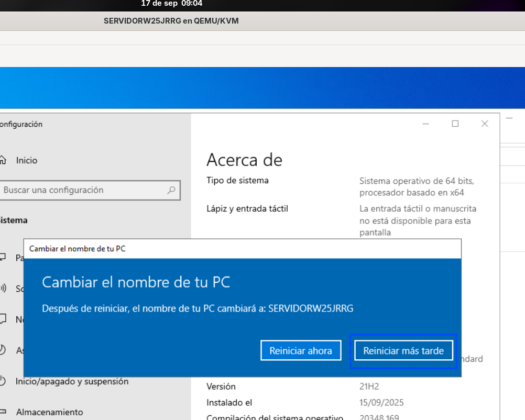Click the Reiniciar ahora button

[x=301, y=350]
